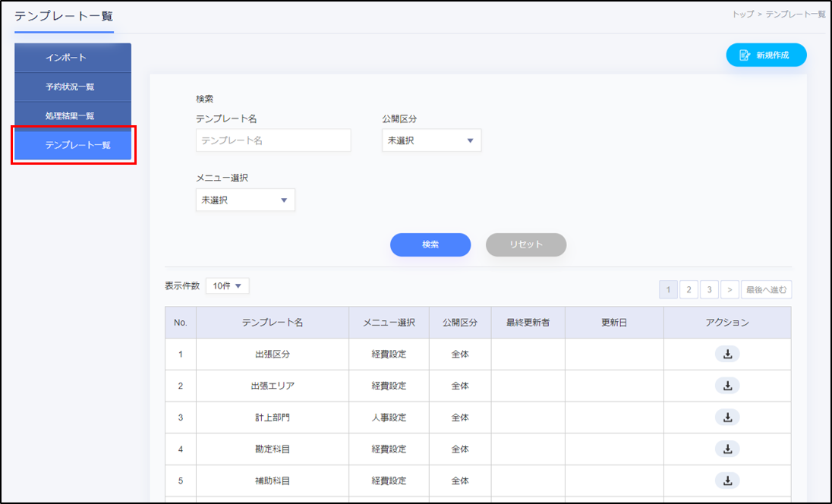The width and height of the screenshot is (832, 504).
Task: Download the 補助科目 template
Action: point(726,480)
